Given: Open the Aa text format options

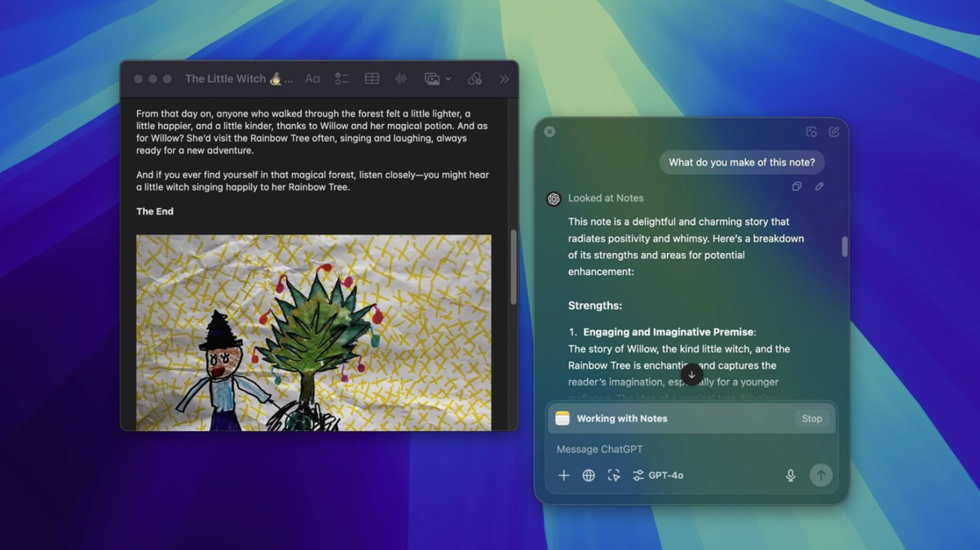Looking at the screenshot, I should pyautogui.click(x=312, y=79).
